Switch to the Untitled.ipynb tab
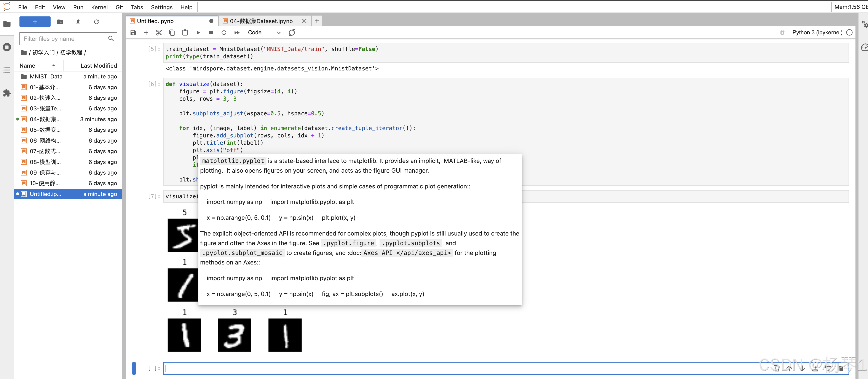The width and height of the screenshot is (868, 379). pyautogui.click(x=172, y=21)
